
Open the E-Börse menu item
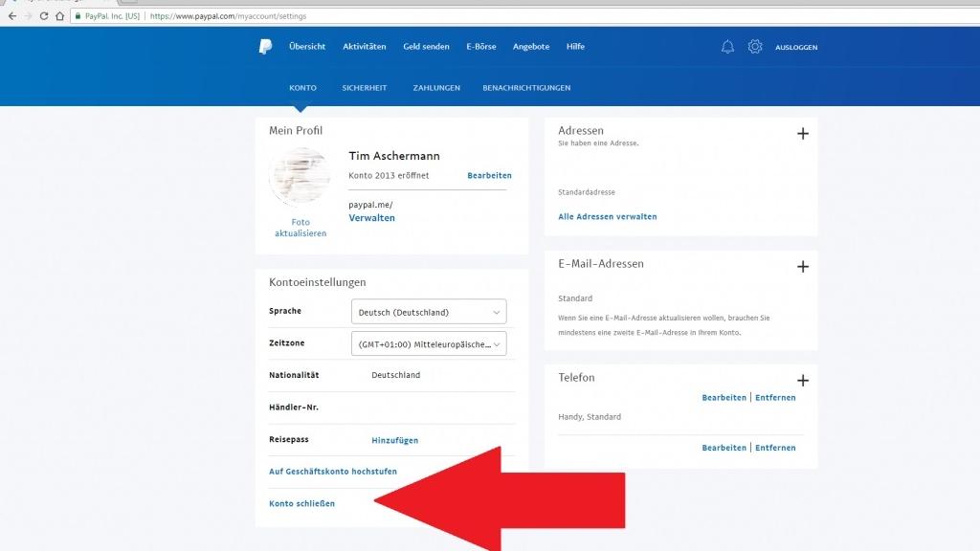click(480, 46)
